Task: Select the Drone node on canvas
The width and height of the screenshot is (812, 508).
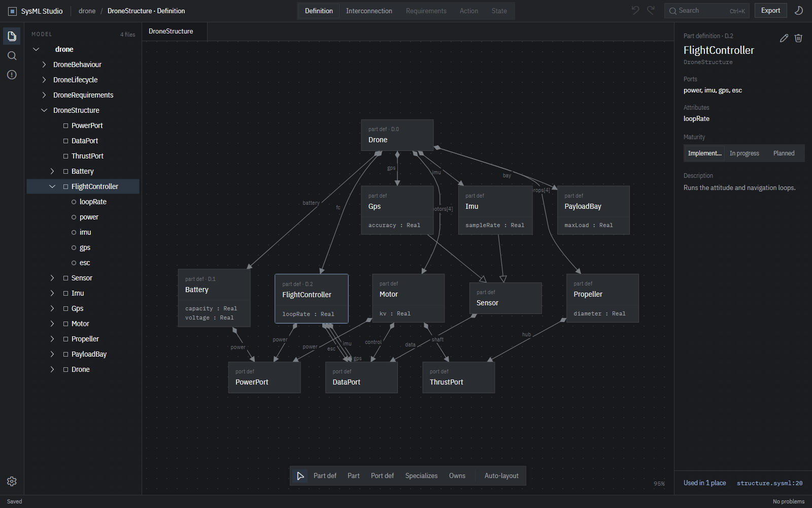Action: [397, 135]
